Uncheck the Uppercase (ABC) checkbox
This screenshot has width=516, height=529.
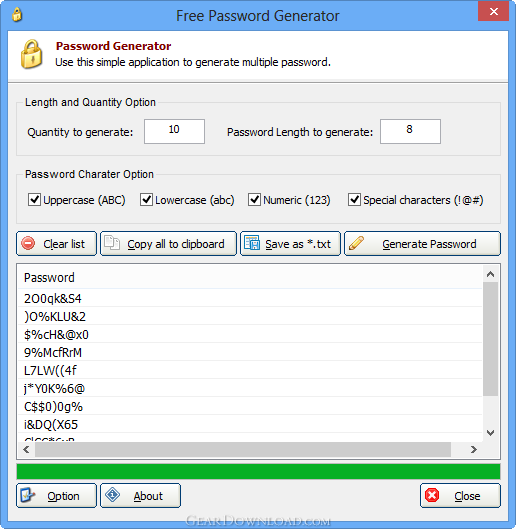[34, 200]
